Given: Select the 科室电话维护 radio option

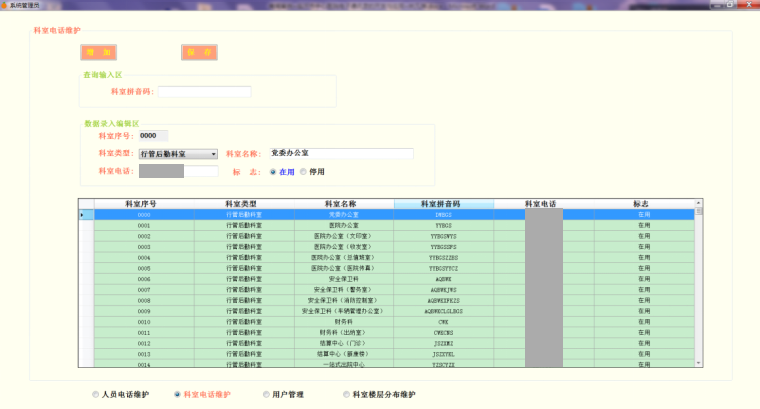Looking at the screenshot, I should pos(178,395).
